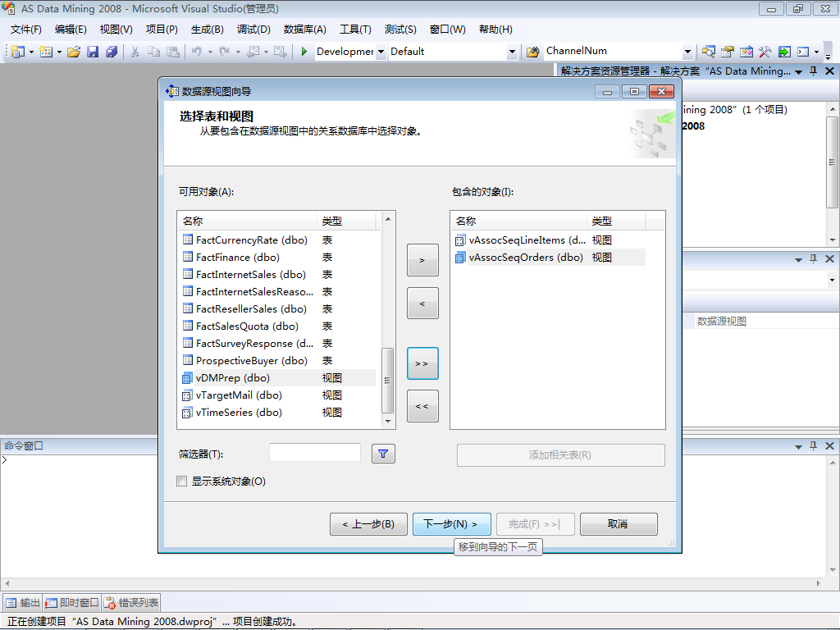Expand the Add New Item dropdown arrow
The width and height of the screenshot is (840, 630).
pyautogui.click(x=59, y=52)
